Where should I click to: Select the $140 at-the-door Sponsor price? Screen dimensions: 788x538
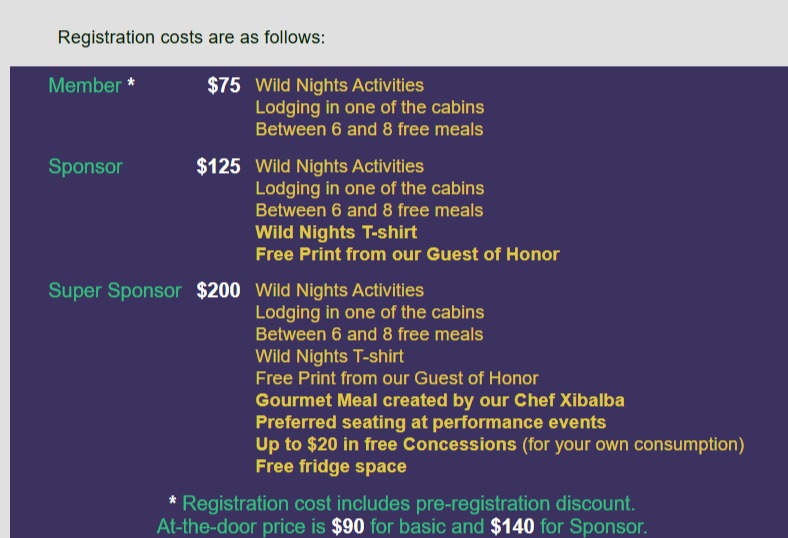point(512,526)
